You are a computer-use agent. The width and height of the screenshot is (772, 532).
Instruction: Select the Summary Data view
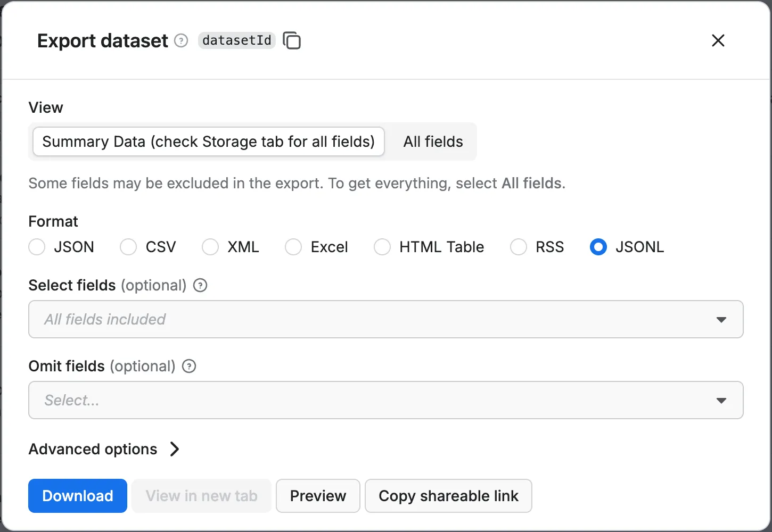pos(208,142)
